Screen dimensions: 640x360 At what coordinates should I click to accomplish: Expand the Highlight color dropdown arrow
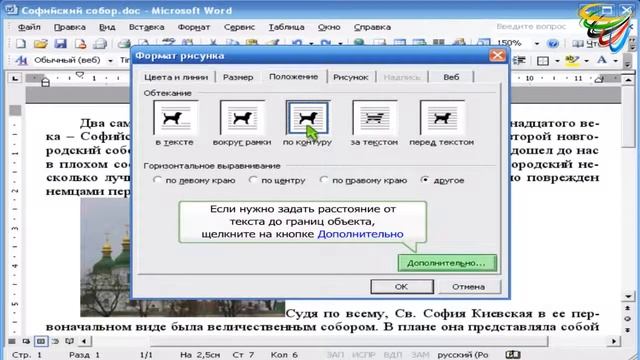pos(586,60)
